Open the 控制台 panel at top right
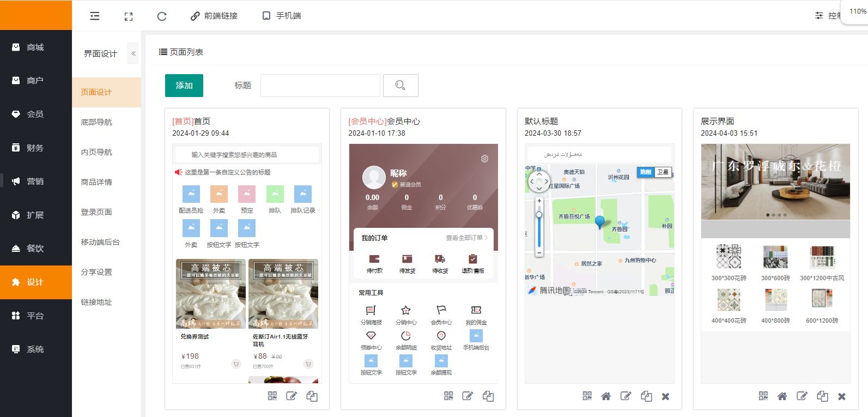The width and height of the screenshot is (868, 417). click(828, 16)
